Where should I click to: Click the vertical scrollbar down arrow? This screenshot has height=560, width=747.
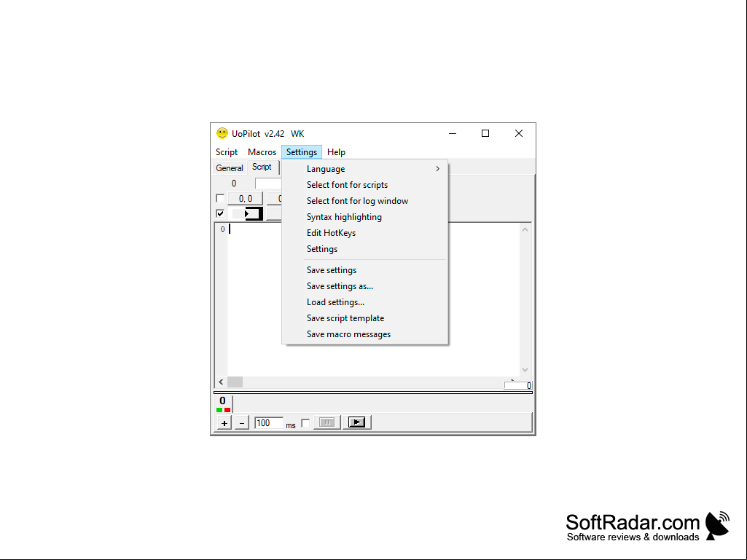pos(525,370)
